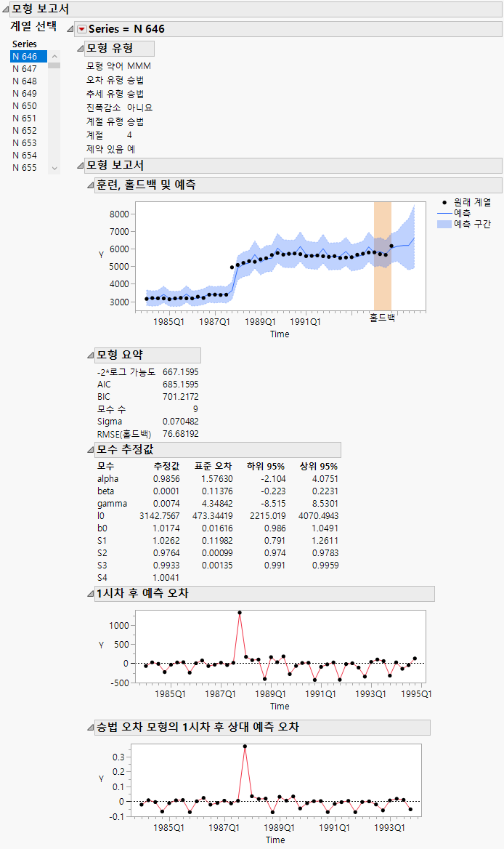The width and height of the screenshot is (504, 849).
Task: Click the series list scroll down arrow
Action: (54, 169)
